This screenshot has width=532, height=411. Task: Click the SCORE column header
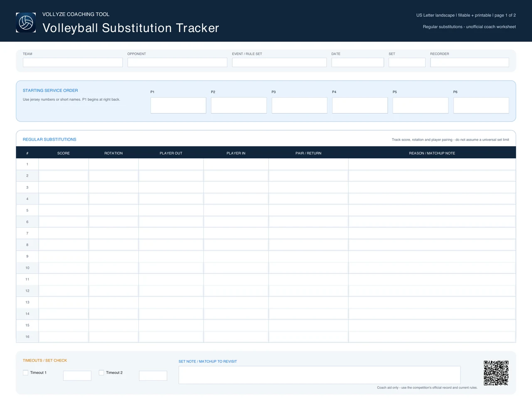coord(64,153)
